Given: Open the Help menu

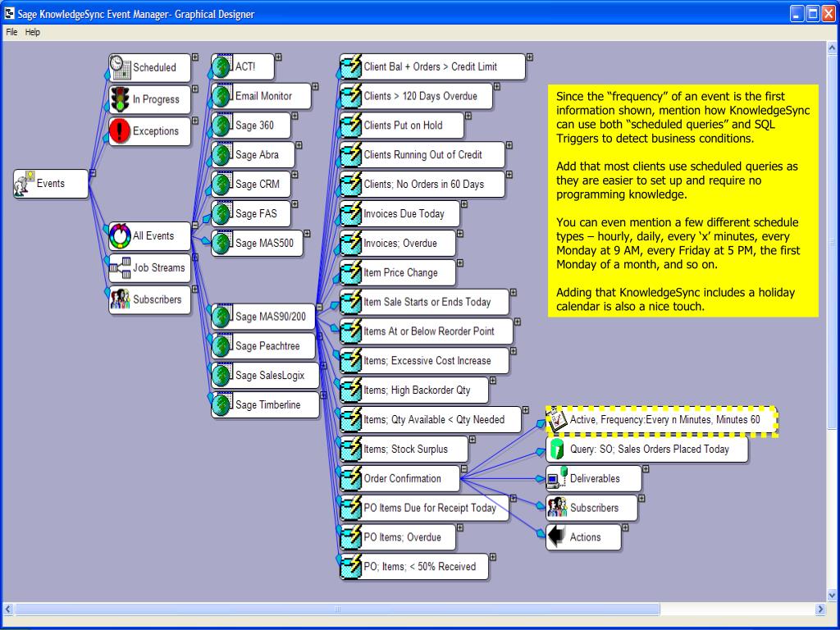Looking at the screenshot, I should click(33, 32).
